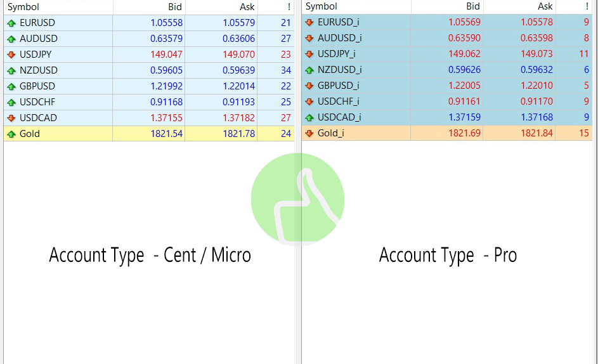The height and width of the screenshot is (364, 598).
Task: Select the NZDUSD_i symbol name
Action: click(x=340, y=70)
